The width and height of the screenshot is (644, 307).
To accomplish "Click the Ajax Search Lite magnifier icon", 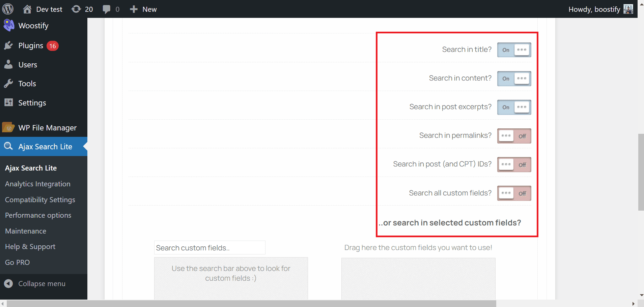I will pos(8,146).
